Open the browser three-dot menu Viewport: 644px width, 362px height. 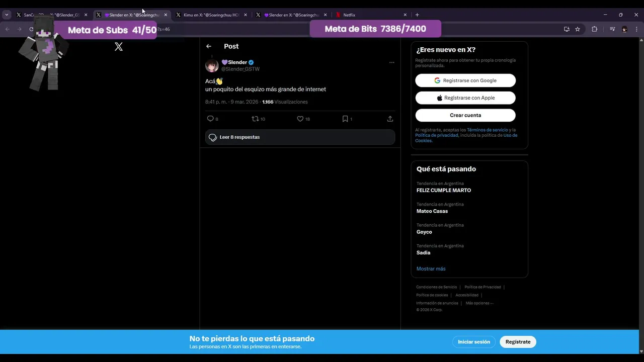(636, 29)
